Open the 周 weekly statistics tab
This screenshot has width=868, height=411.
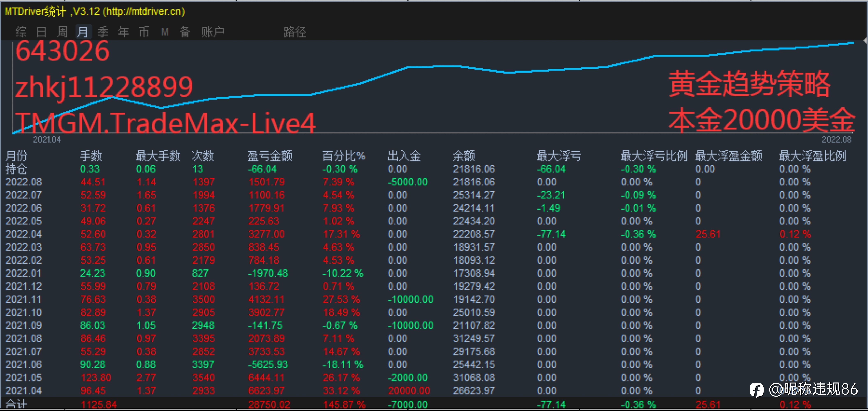[62, 32]
